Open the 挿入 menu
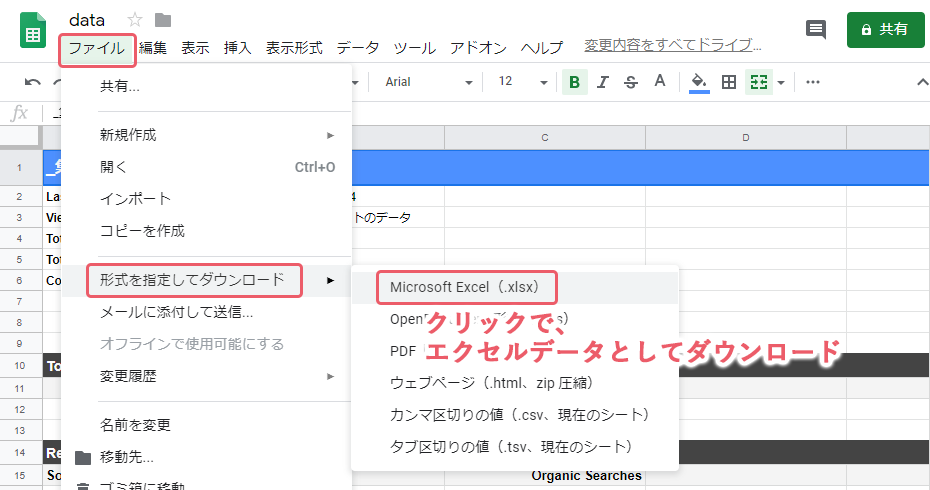This screenshot has width=930, height=490. tap(237, 48)
